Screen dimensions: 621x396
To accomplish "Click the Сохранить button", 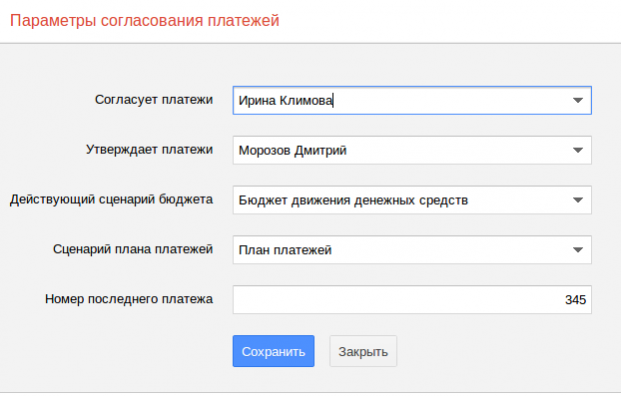I will coord(273,351).
